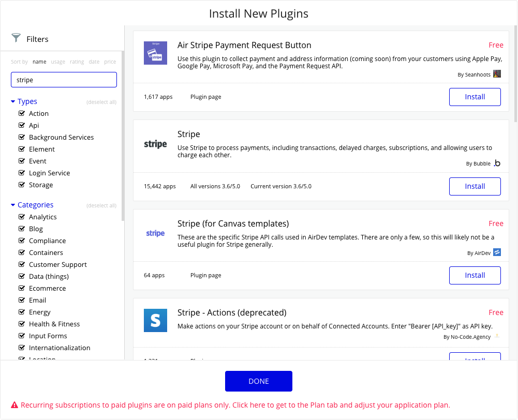Sort plugins by price

pyautogui.click(x=110, y=62)
